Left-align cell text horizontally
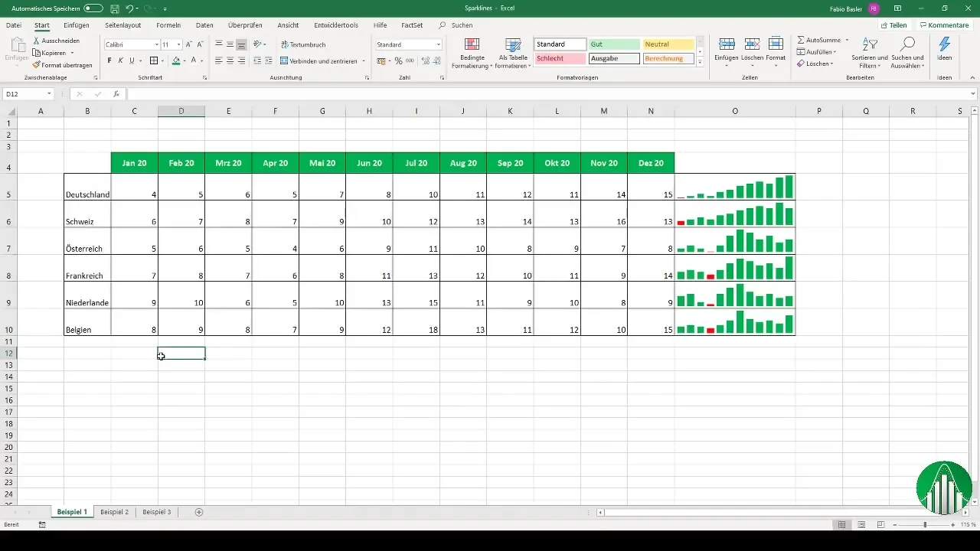 click(x=219, y=60)
